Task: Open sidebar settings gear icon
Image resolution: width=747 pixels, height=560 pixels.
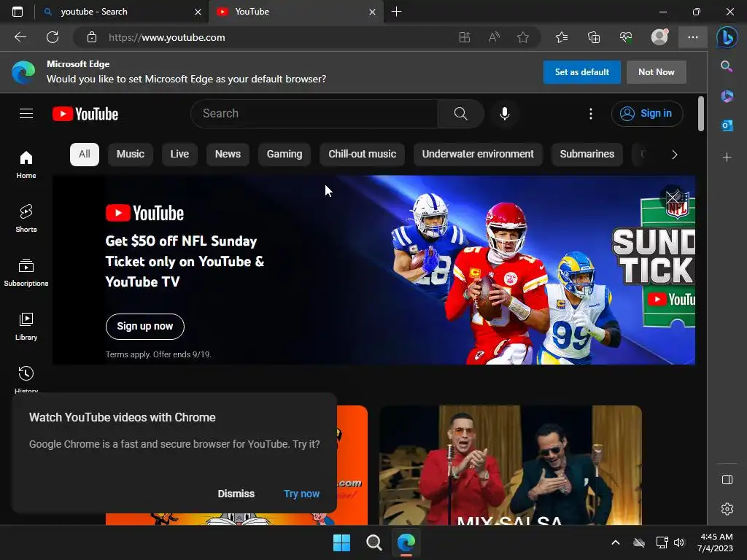Action: pyautogui.click(x=727, y=509)
